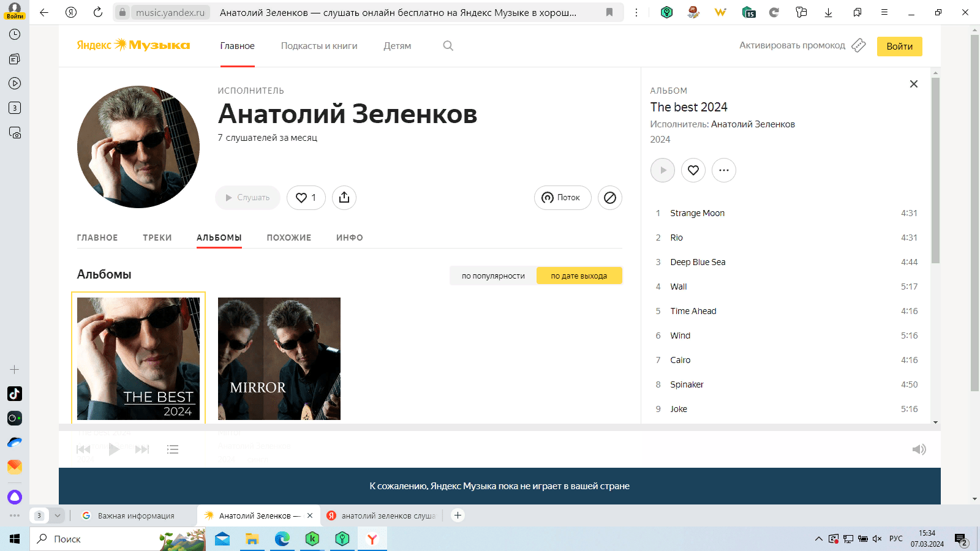The image size is (980, 551).
Task: Close the album side panel
Action: click(914, 84)
